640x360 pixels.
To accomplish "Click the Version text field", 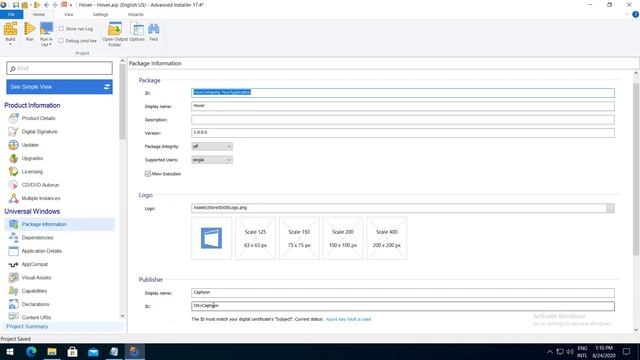I will pos(403,133).
